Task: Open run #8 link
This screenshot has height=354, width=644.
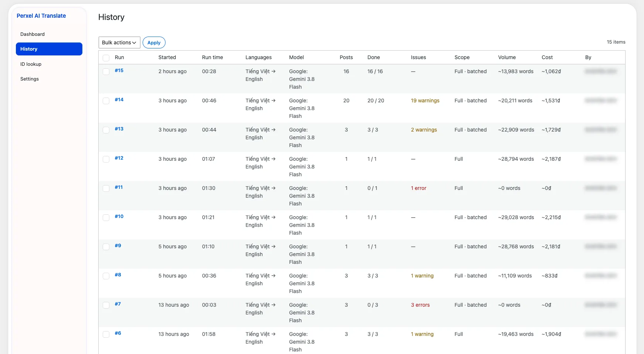Action: coord(118,275)
